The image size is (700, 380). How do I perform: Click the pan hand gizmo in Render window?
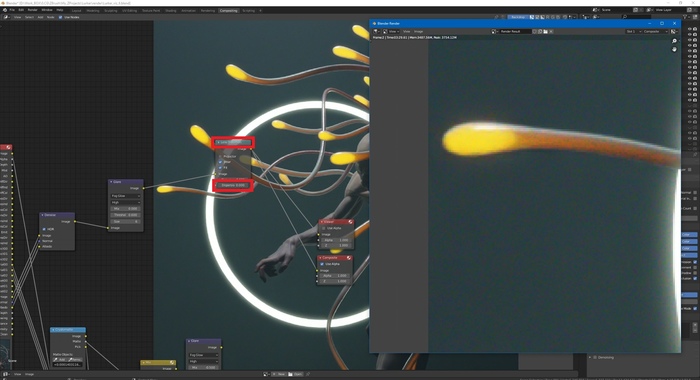coord(674,49)
